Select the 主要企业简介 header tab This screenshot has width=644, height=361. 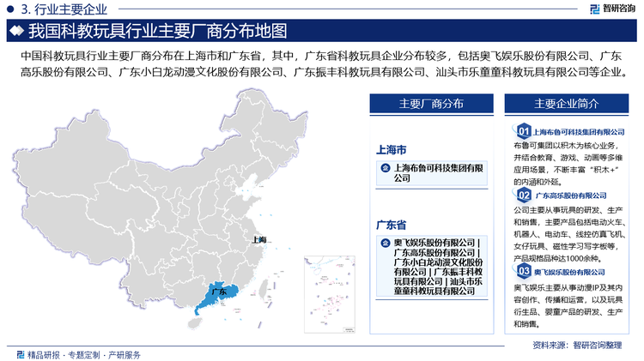coord(567,104)
